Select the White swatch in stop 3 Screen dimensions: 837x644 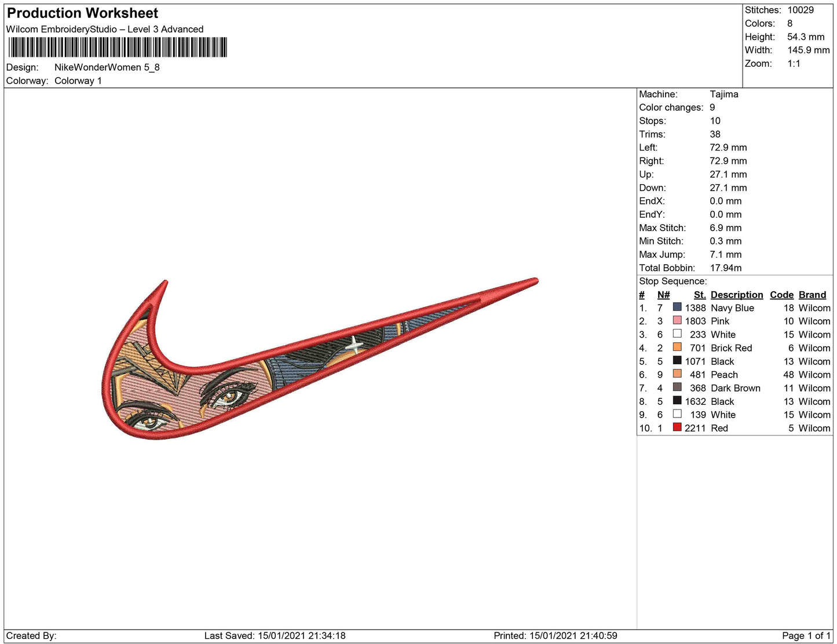point(677,334)
